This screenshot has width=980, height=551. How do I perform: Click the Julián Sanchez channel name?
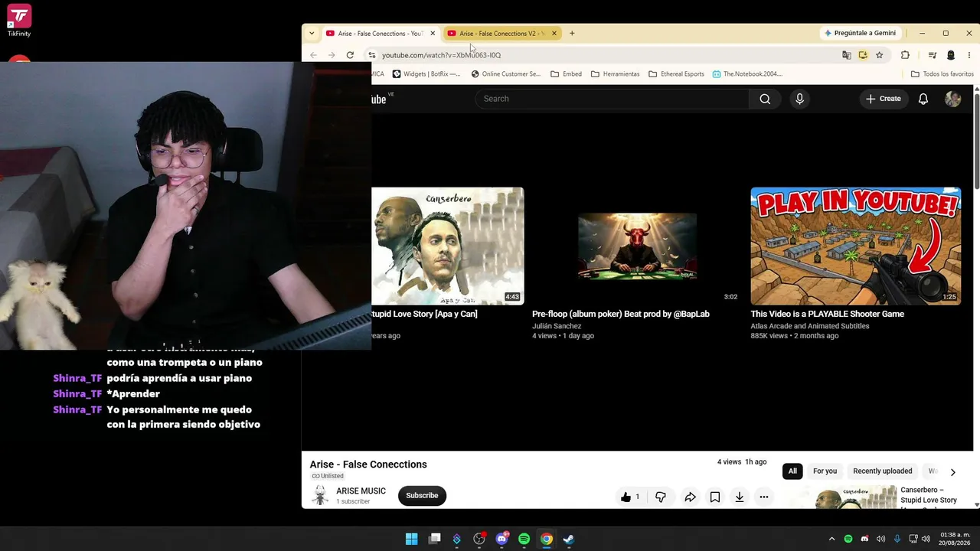point(557,326)
